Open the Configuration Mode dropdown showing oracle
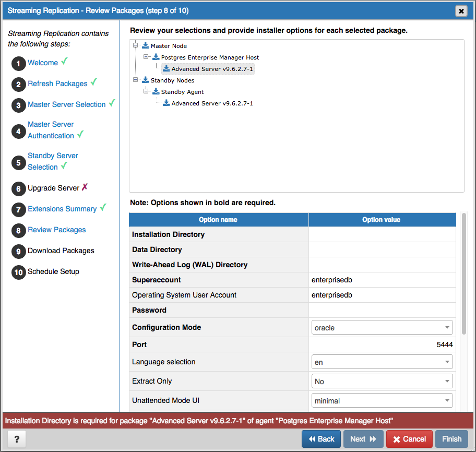476x452 pixels. [382, 328]
